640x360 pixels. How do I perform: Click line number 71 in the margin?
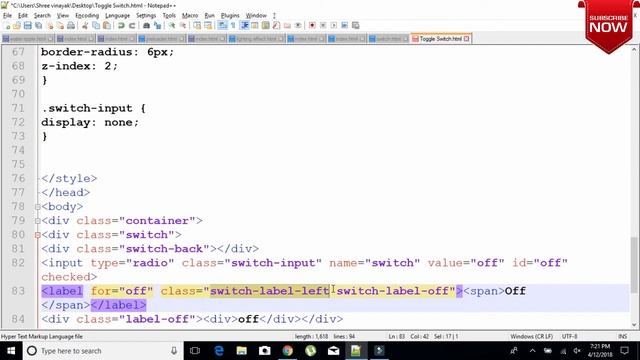tap(18, 108)
